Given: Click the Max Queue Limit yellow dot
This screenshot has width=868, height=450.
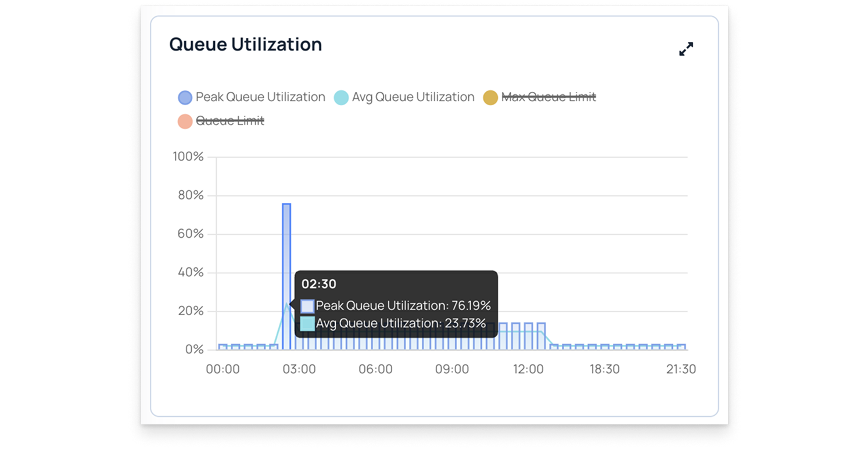Looking at the screenshot, I should tap(490, 98).
